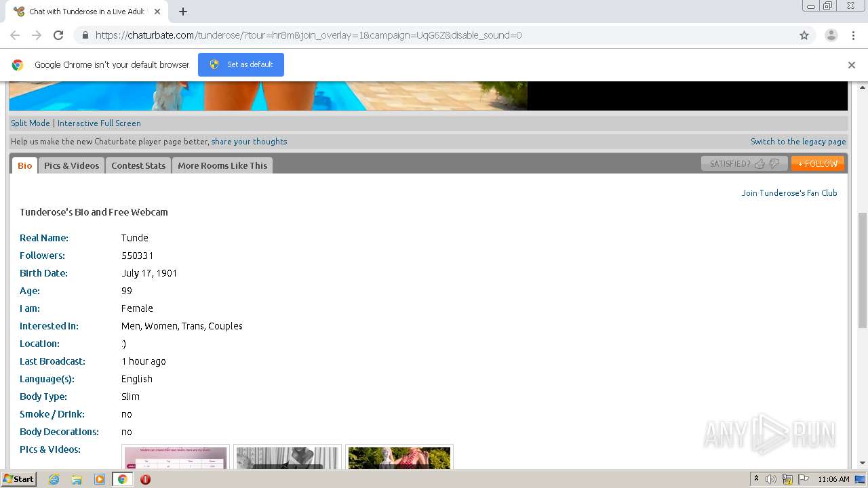The image size is (868, 488).
Task: Reload the current page
Action: point(58,35)
